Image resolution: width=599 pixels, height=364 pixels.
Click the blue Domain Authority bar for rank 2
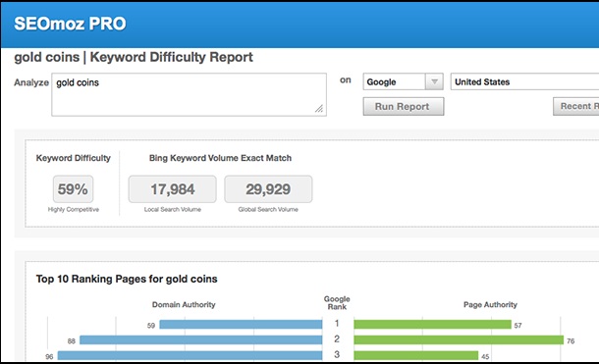pos(201,339)
